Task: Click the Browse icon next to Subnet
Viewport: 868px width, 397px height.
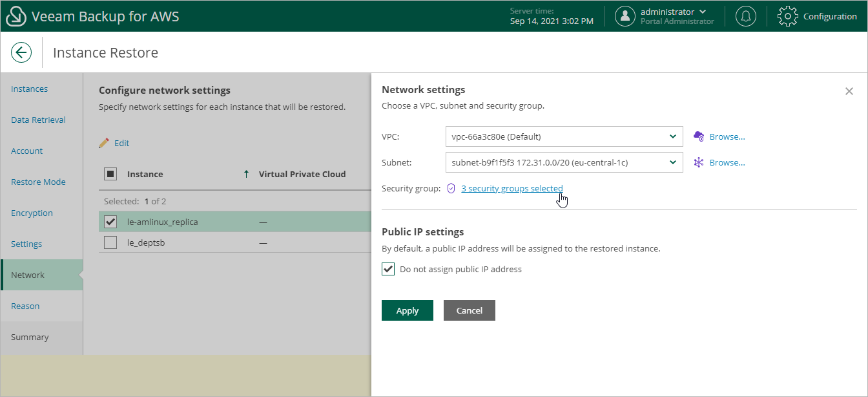Action: (x=698, y=162)
